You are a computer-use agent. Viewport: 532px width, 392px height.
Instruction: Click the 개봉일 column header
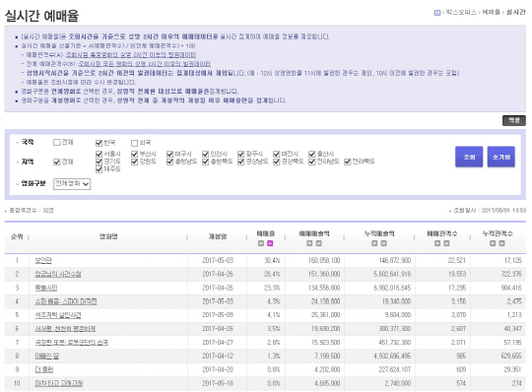(x=218, y=236)
